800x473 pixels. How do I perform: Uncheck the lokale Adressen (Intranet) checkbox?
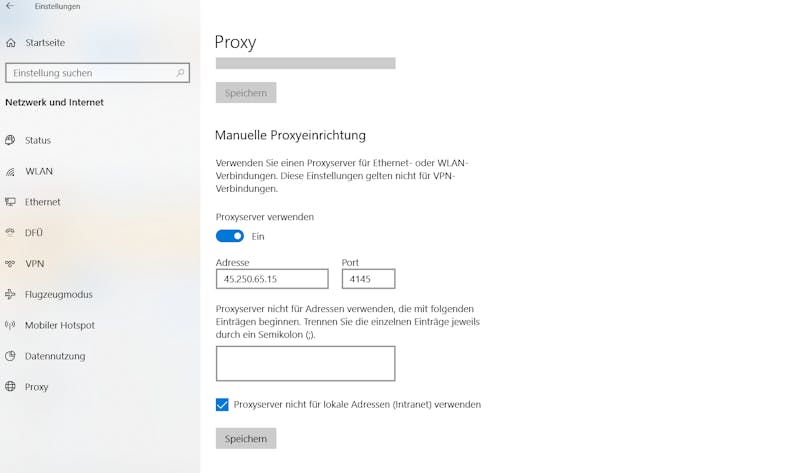click(x=222, y=405)
